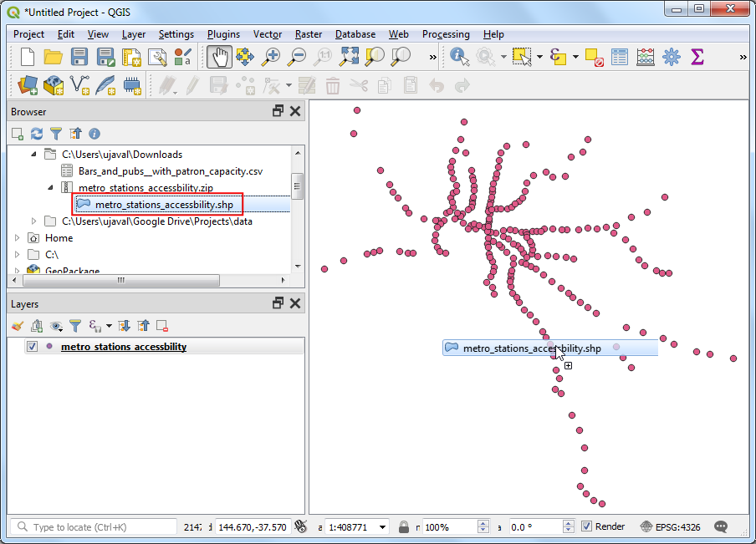Expand the Home tree node
Image resolution: width=756 pixels, height=544 pixels.
pos(18,238)
